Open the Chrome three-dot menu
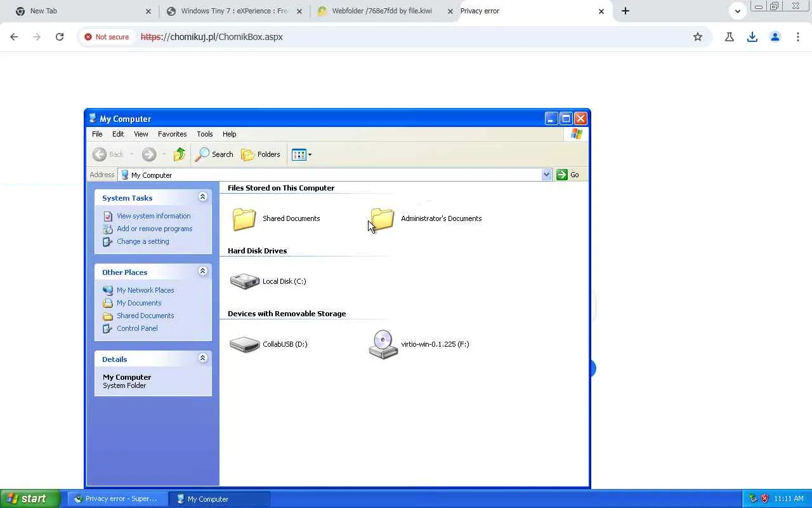Viewport: 812px width, 508px height. [798, 37]
